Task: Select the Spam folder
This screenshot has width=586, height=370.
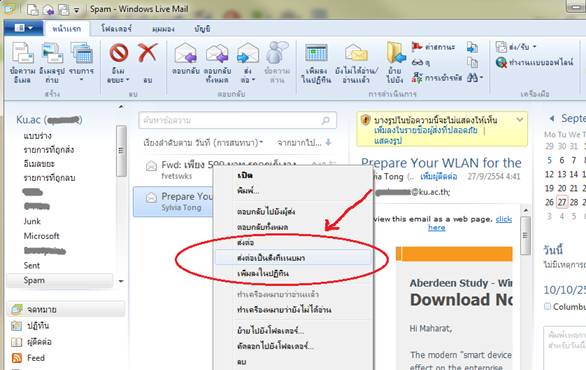Action: pos(60,280)
